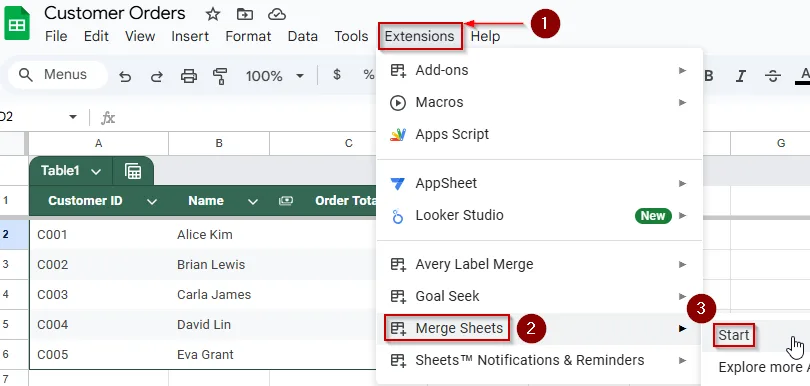Select cell containing Brian Lewis
This screenshot has width=810, height=386.
point(219,265)
